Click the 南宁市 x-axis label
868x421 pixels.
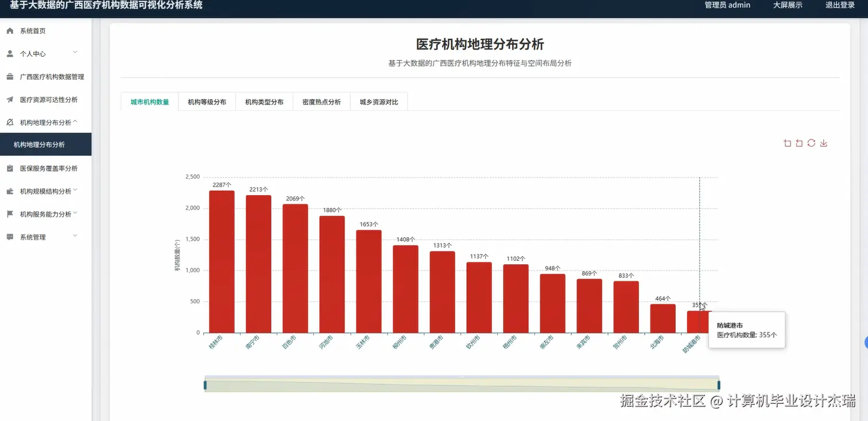(x=253, y=342)
